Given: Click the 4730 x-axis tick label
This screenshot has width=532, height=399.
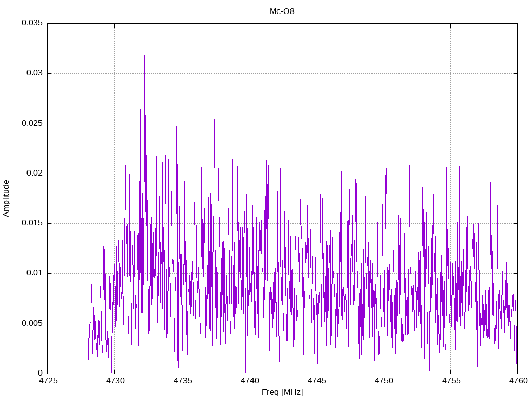Looking at the screenshot, I should click(x=115, y=381).
